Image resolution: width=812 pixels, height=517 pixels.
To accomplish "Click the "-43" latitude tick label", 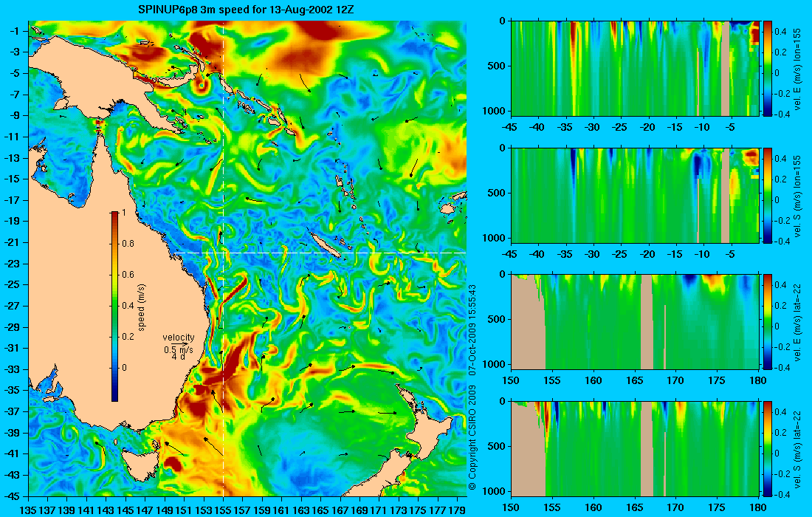I will point(13,474).
